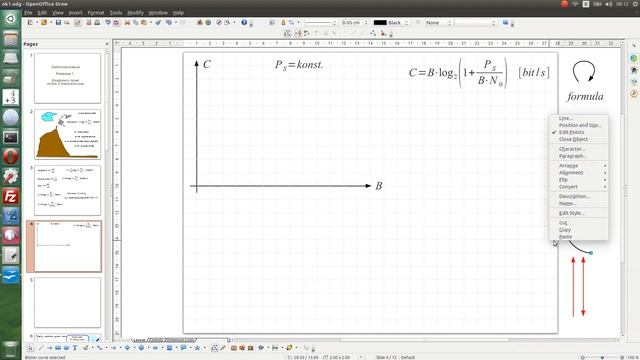Open Terminal from the Ubuntu dock

pos(11,138)
